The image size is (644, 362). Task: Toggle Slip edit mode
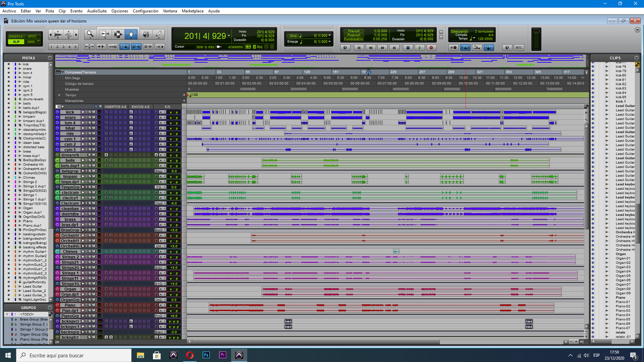(16, 42)
